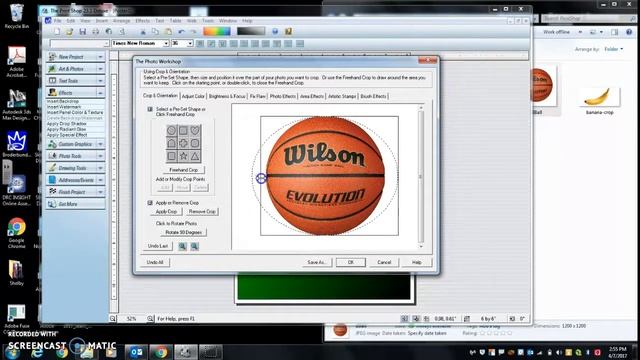Click the Remove Crop button
The height and width of the screenshot is (360, 640).
click(x=202, y=211)
